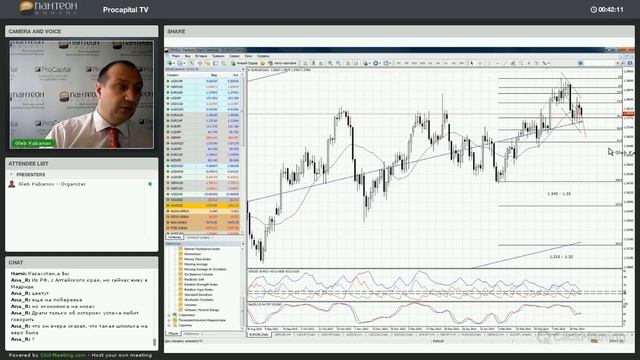Screen dimensions: 640x360
Task: Expand the Советники tree node
Action: 169,315
